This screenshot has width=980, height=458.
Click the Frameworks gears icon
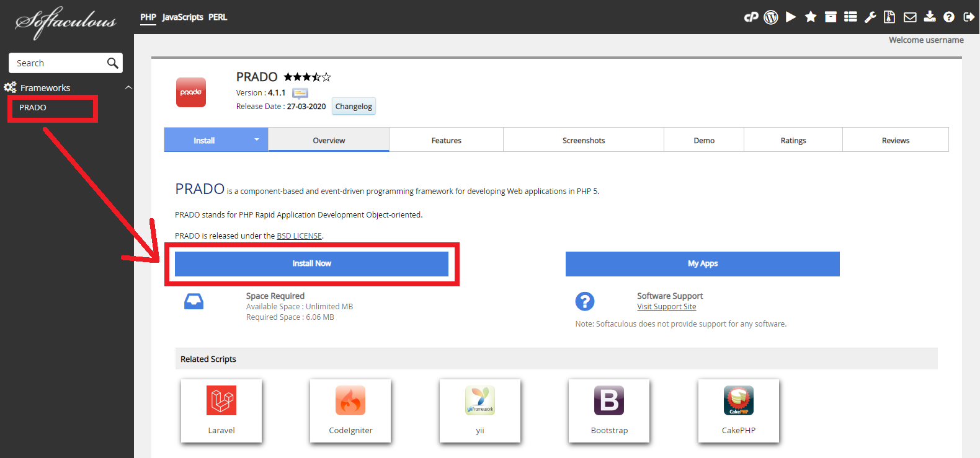click(10, 87)
